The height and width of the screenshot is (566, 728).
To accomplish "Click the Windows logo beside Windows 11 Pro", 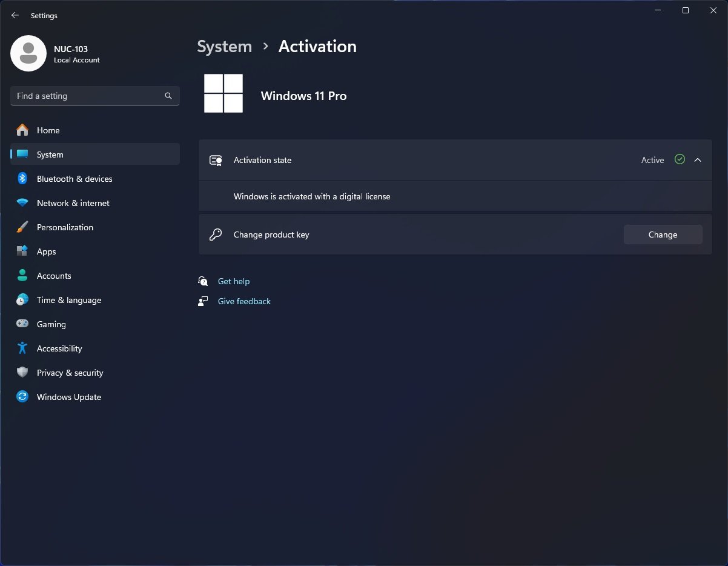I will point(223,93).
